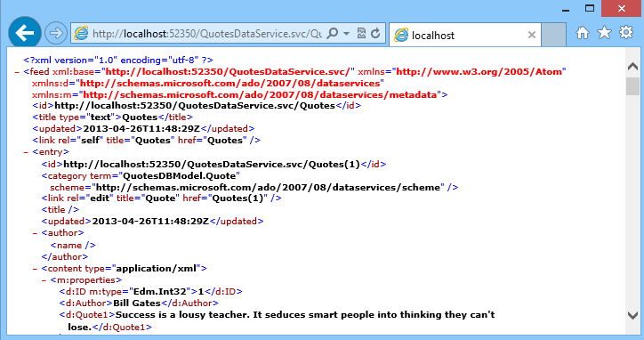Collapse the entry XML node
644x340 pixels.
[26, 152]
